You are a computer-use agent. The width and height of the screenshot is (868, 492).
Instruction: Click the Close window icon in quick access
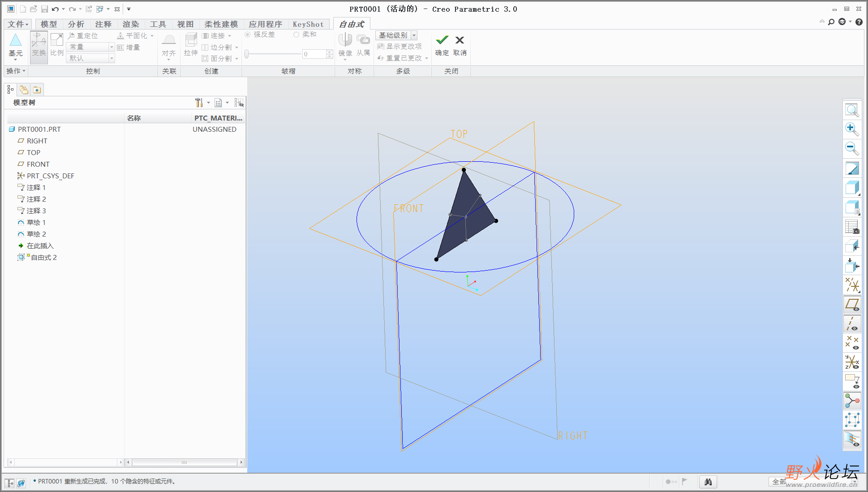pos(117,9)
